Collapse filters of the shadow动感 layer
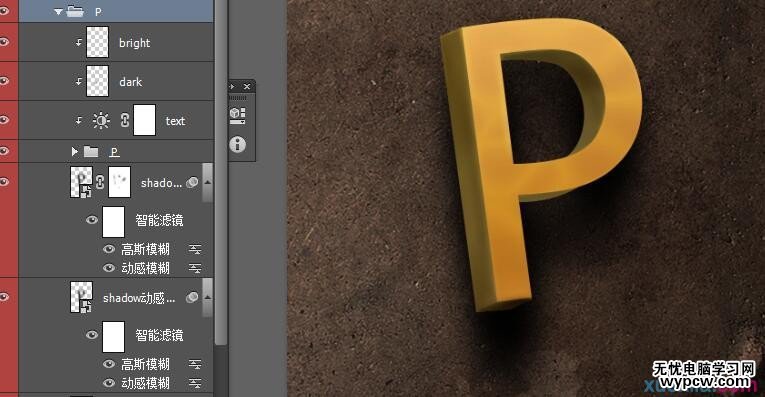Screen dimensions: 765x397 207,298
